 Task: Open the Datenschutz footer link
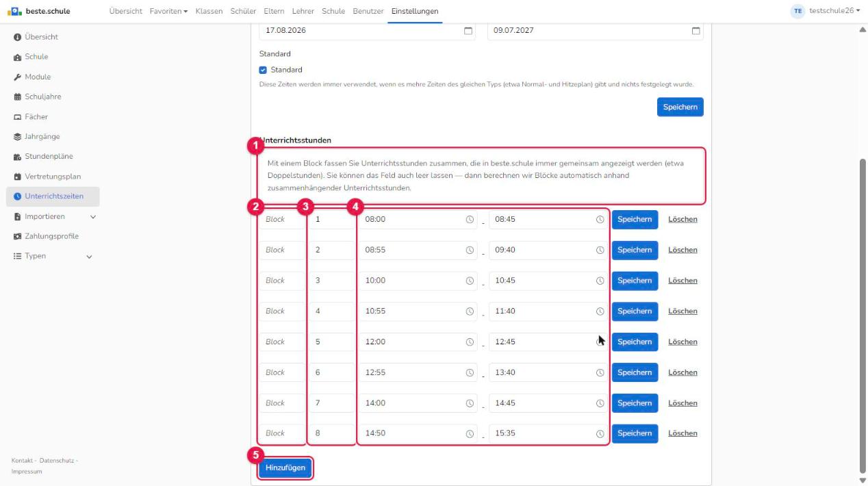57,461
